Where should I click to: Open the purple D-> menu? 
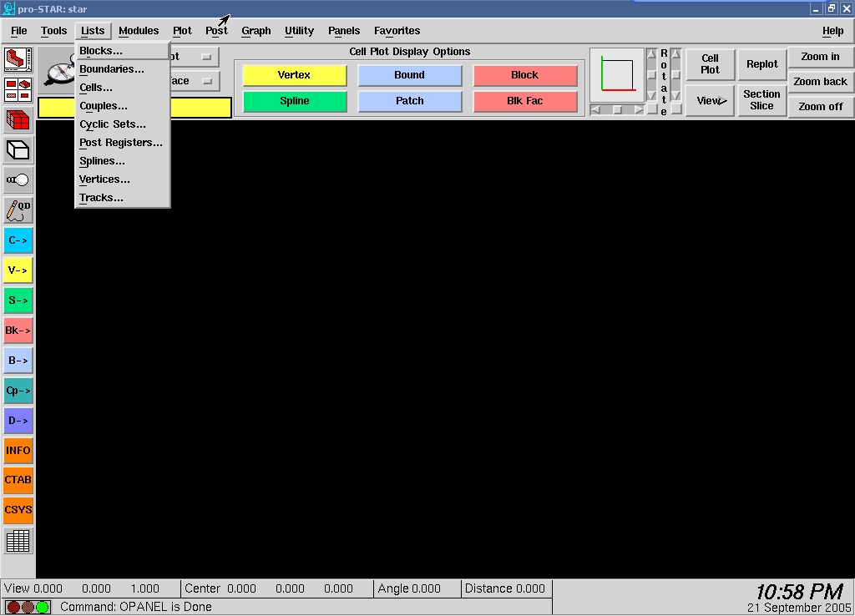(18, 421)
